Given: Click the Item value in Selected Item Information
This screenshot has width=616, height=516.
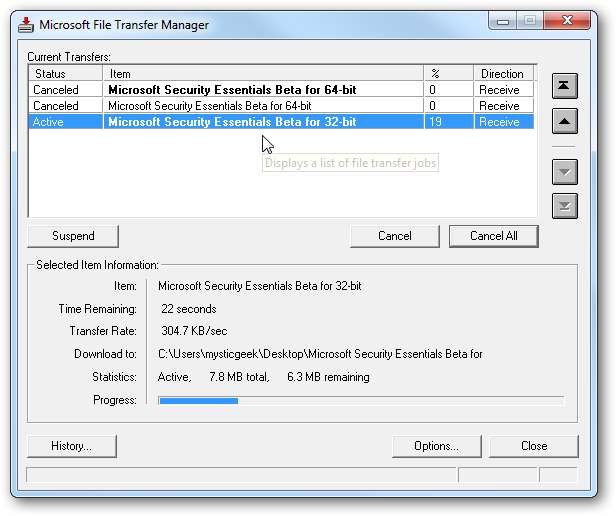Looking at the screenshot, I should tap(259, 286).
